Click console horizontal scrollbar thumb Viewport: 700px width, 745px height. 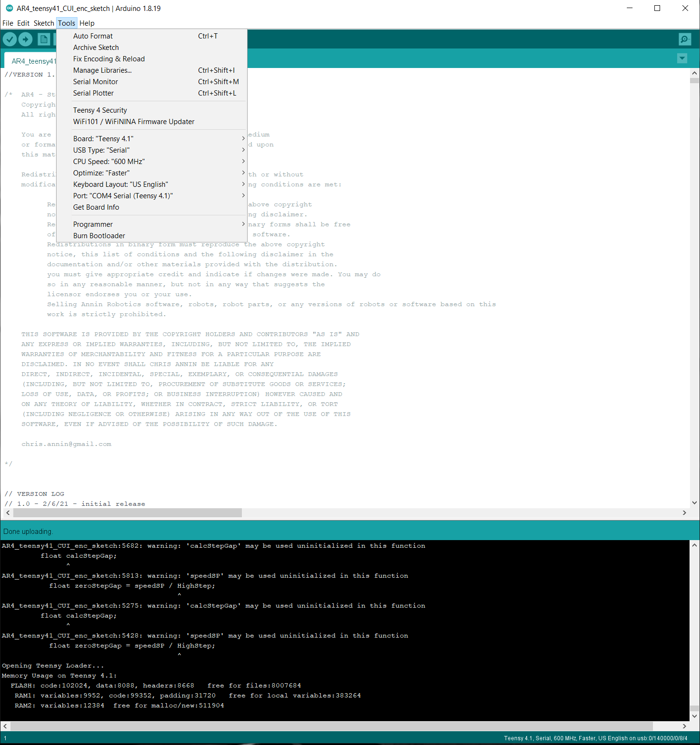pyautogui.click(x=332, y=726)
